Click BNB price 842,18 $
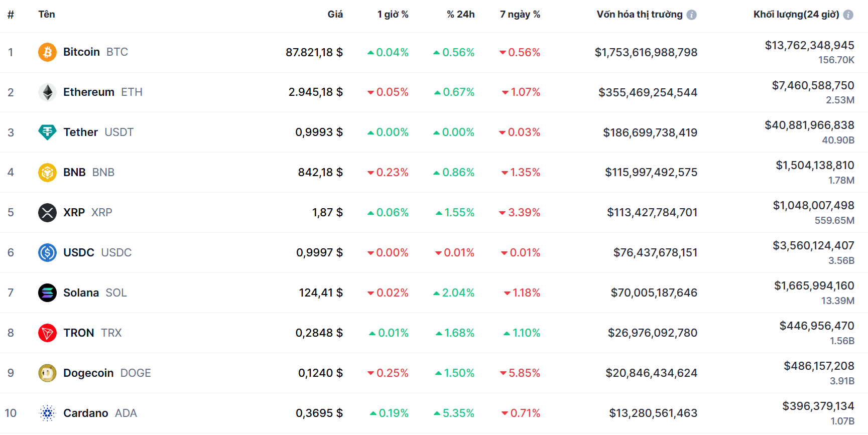The image size is (868, 435). tap(321, 173)
